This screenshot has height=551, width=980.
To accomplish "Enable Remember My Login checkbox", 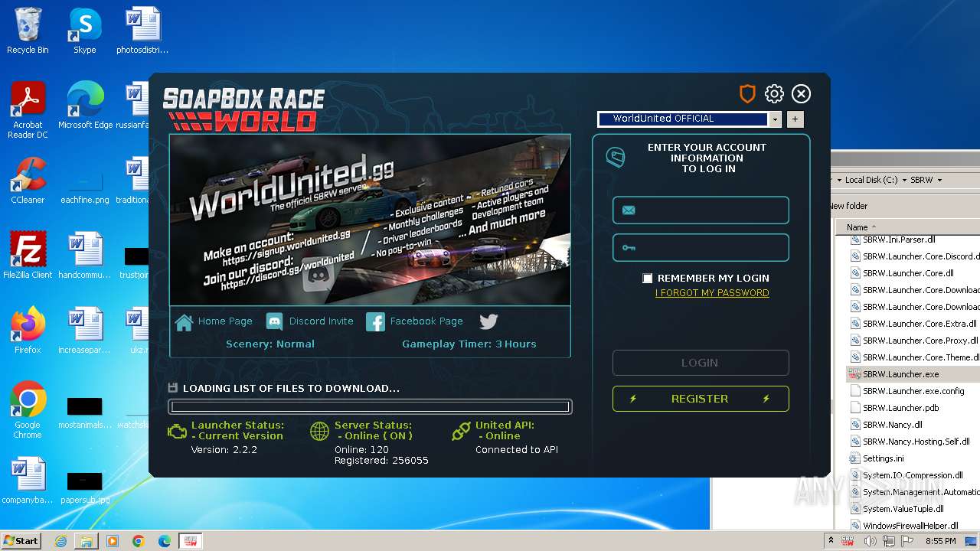I will [x=648, y=279].
